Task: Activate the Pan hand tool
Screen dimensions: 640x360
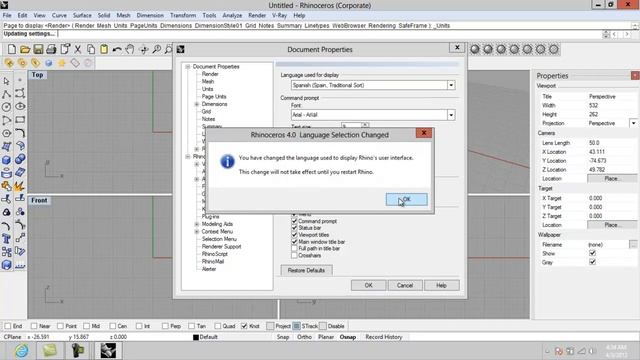Action: [x=130, y=49]
